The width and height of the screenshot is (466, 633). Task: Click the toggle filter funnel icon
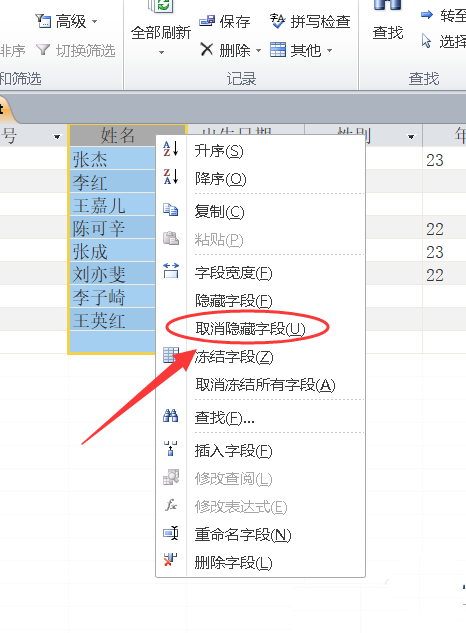click(x=43, y=50)
